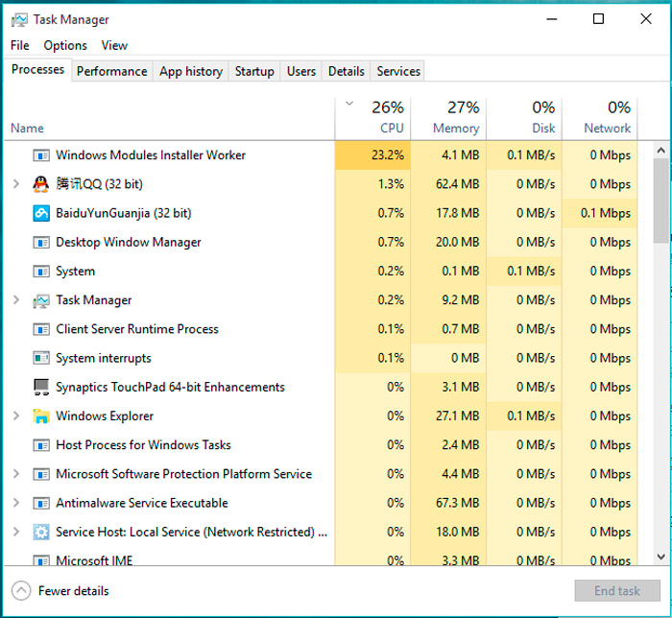The height and width of the screenshot is (618, 672).
Task: Expand the Tencent QQ process group
Action: (x=15, y=184)
